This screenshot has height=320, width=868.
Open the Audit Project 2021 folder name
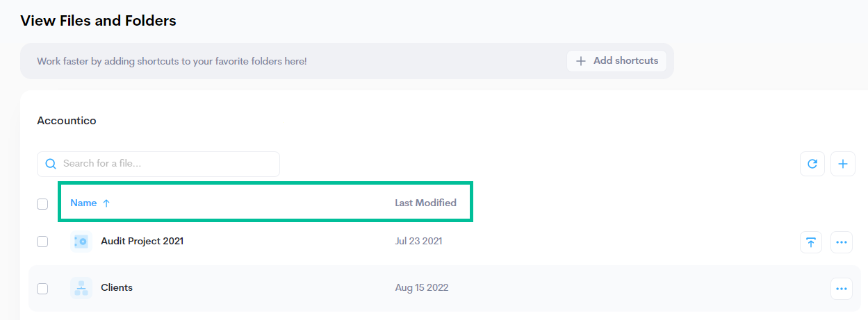142,242
